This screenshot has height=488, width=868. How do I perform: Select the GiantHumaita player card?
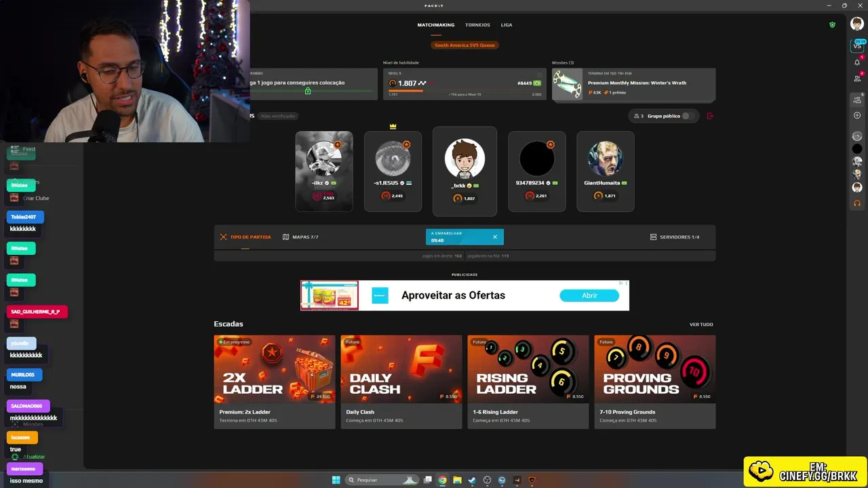pos(605,171)
